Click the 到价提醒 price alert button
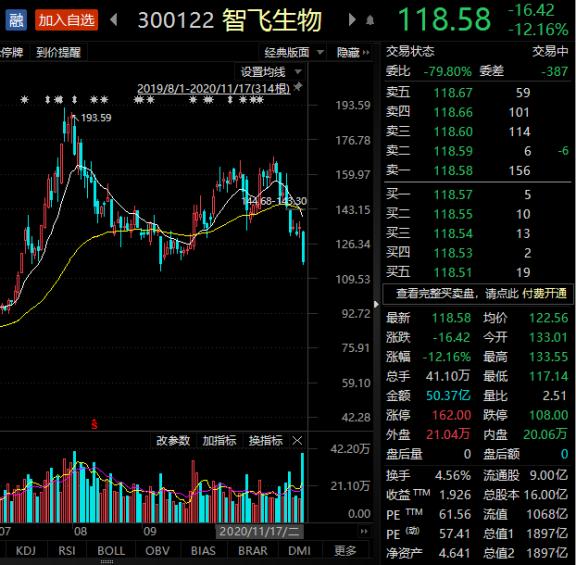Screen dimensions: 576x565 pos(58,53)
